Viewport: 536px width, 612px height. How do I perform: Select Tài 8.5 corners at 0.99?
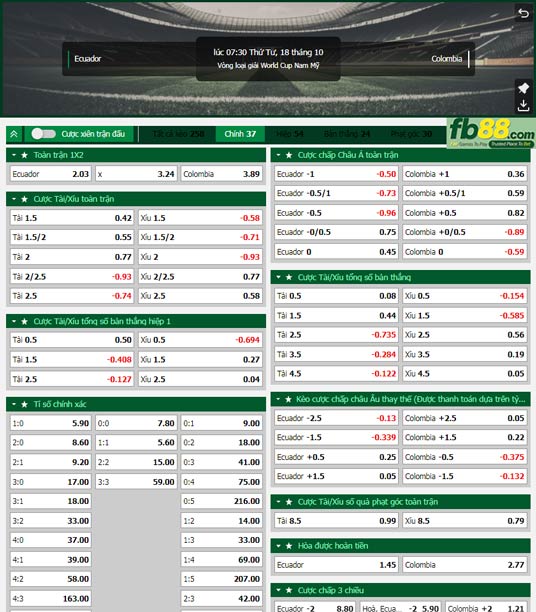[336, 521]
